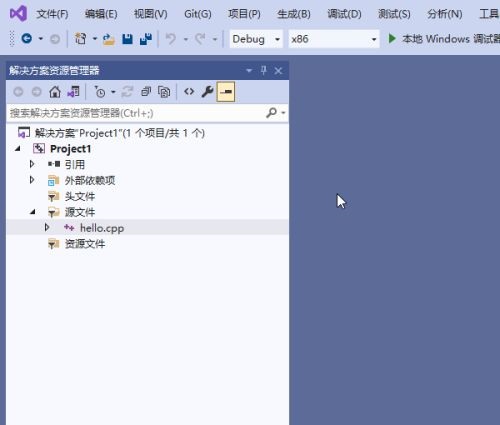500x425 pixels.
Task: Open the undo history dropdown arrow
Action: click(186, 39)
